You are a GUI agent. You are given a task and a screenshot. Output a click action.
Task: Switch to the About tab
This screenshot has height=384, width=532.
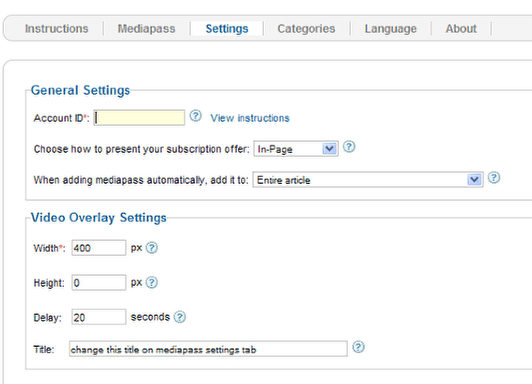pos(461,29)
